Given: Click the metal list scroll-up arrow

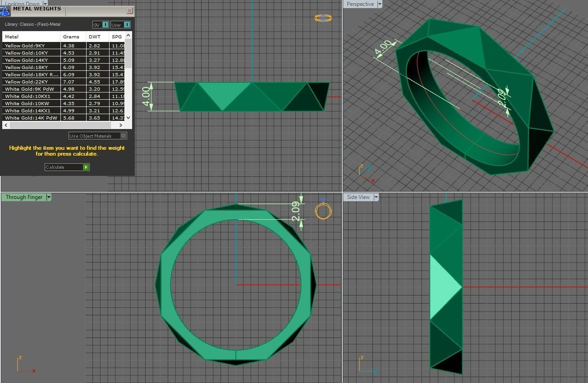Looking at the screenshot, I should tap(128, 35).
